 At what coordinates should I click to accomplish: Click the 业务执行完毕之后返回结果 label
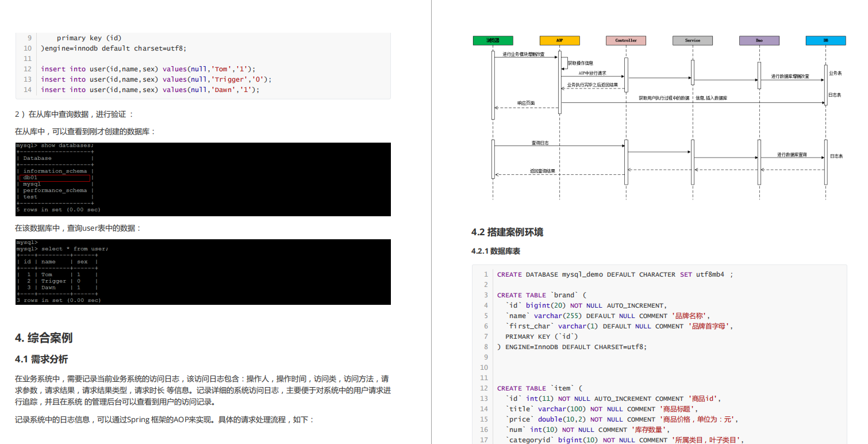(593, 85)
